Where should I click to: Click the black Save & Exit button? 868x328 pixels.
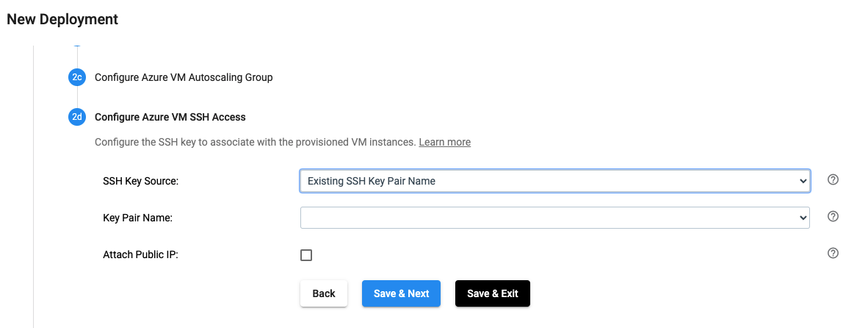point(493,293)
